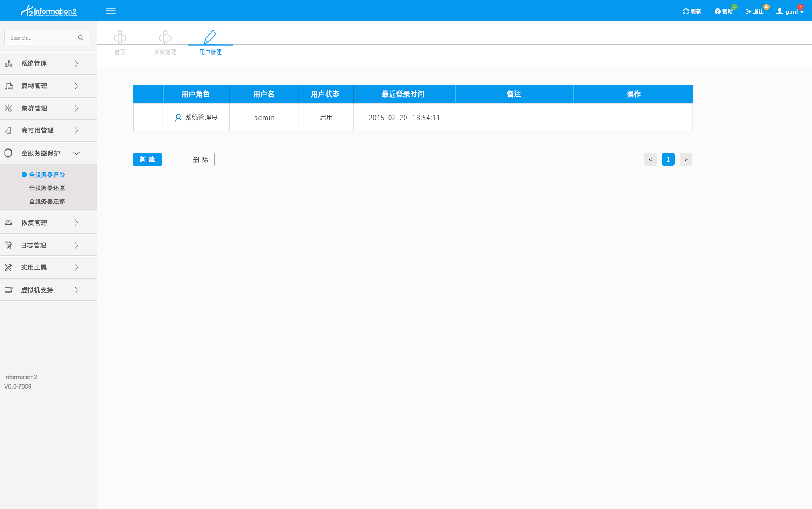Open 全服务器还原 submenu item

pos(47,188)
